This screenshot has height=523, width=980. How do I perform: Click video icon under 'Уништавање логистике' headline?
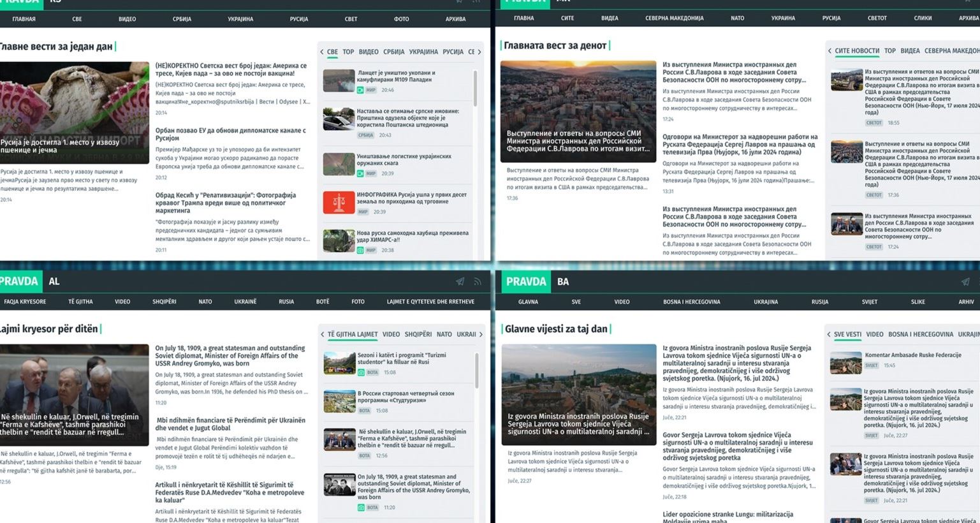click(x=360, y=173)
